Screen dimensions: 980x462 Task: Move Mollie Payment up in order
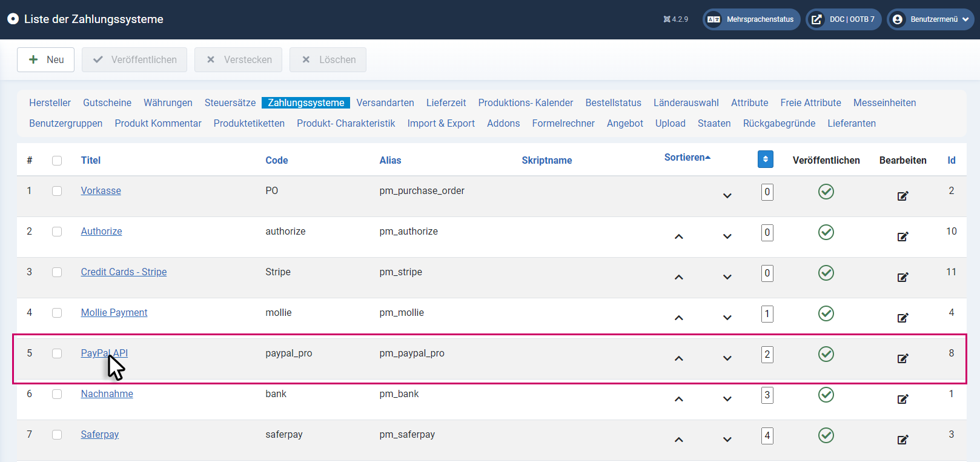tap(679, 318)
